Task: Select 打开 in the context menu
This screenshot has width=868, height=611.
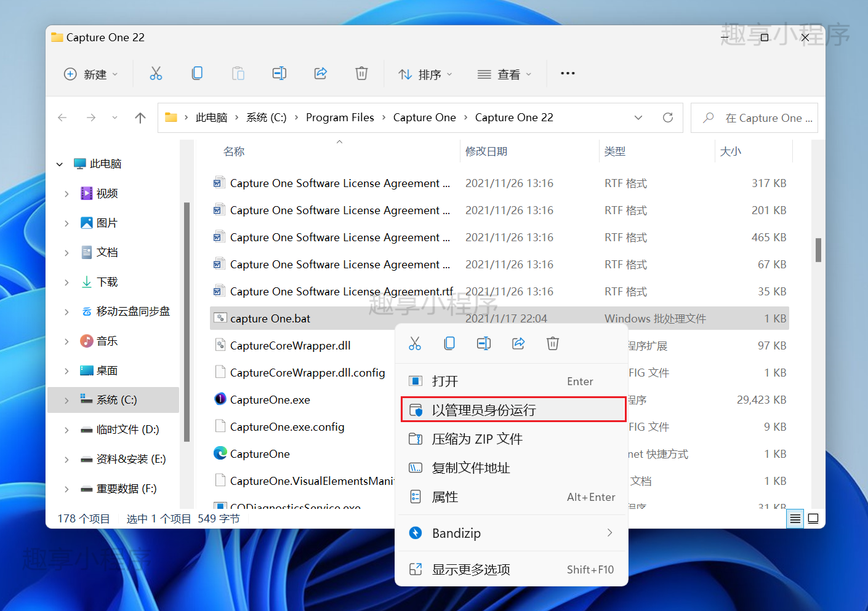Action: tap(512, 381)
